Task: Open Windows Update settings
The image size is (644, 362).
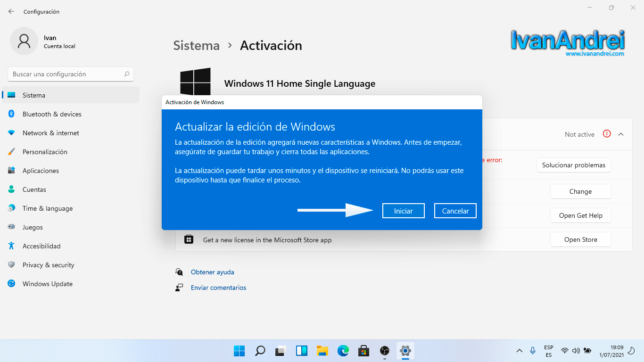Action: [x=71, y=284]
